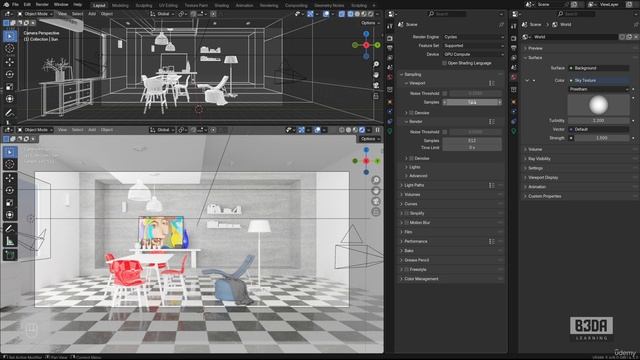Click Surface Background shader button
640x360 pixels.
pyautogui.click(x=599, y=68)
